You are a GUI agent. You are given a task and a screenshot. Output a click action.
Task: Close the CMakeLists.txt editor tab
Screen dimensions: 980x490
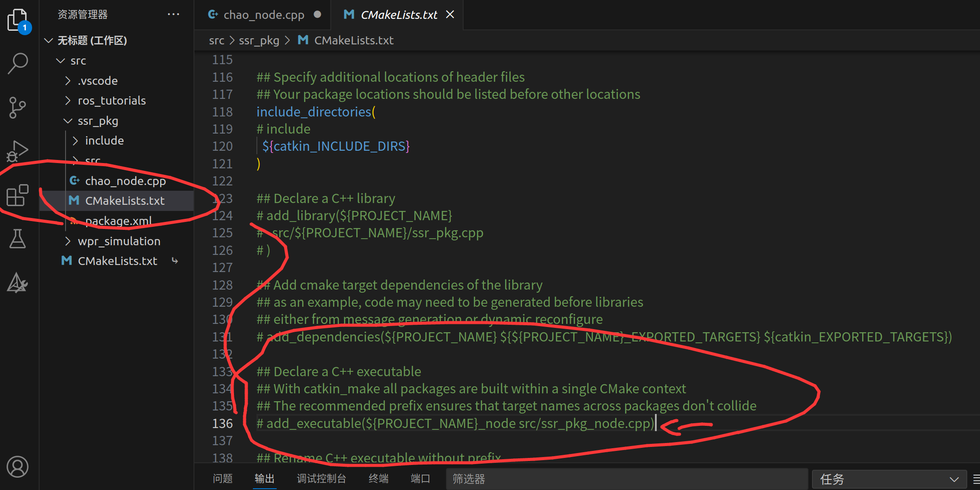click(x=450, y=15)
